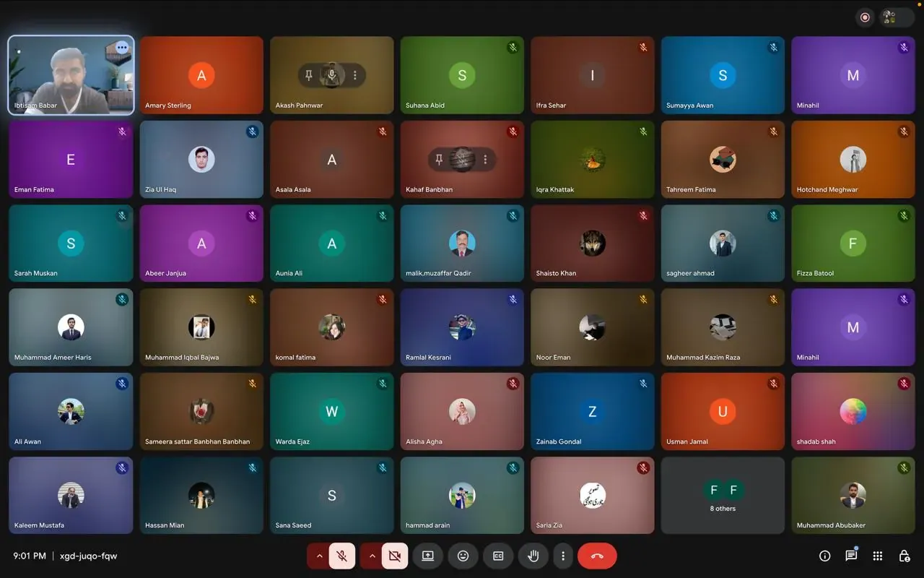Image resolution: width=924 pixels, height=578 pixels.
Task: Select Shaisto Khan's tile
Action: [593, 243]
